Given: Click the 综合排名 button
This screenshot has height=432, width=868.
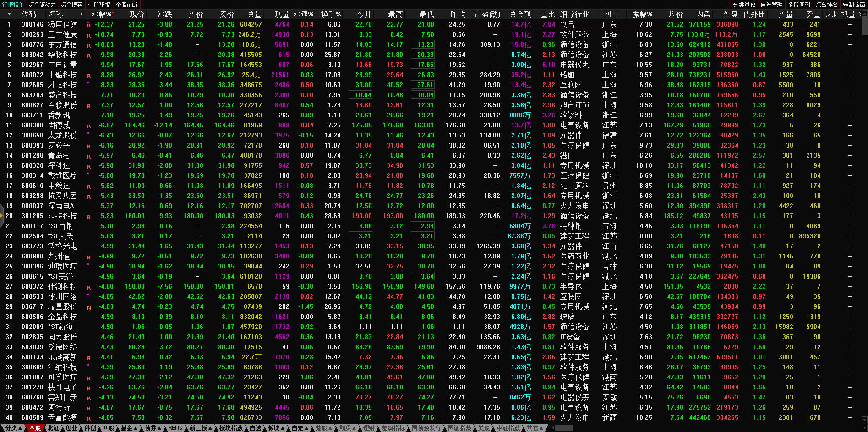Looking at the screenshot, I should (826, 5).
